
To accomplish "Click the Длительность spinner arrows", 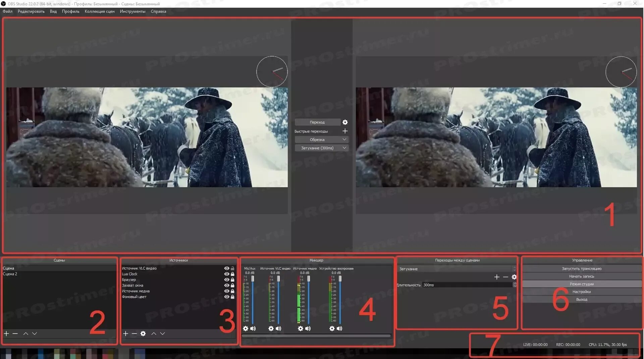I will coord(515,285).
